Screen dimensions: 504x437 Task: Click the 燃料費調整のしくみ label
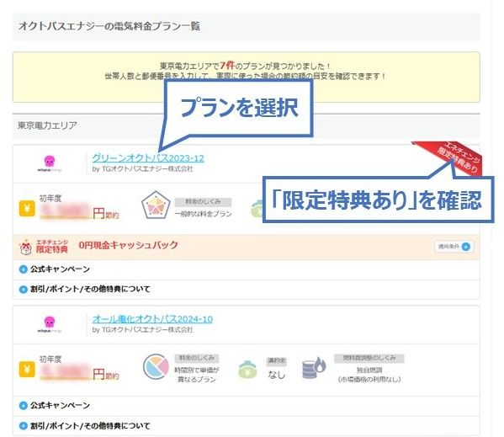coord(369,358)
